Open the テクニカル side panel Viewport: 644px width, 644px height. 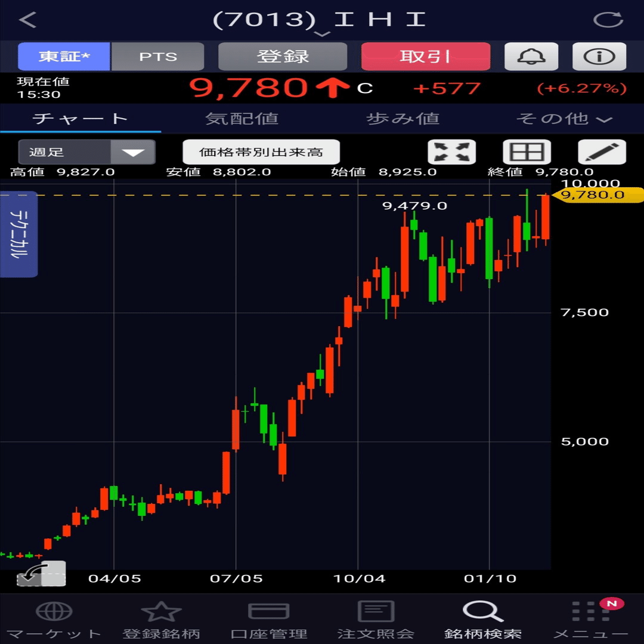pyautogui.click(x=19, y=234)
